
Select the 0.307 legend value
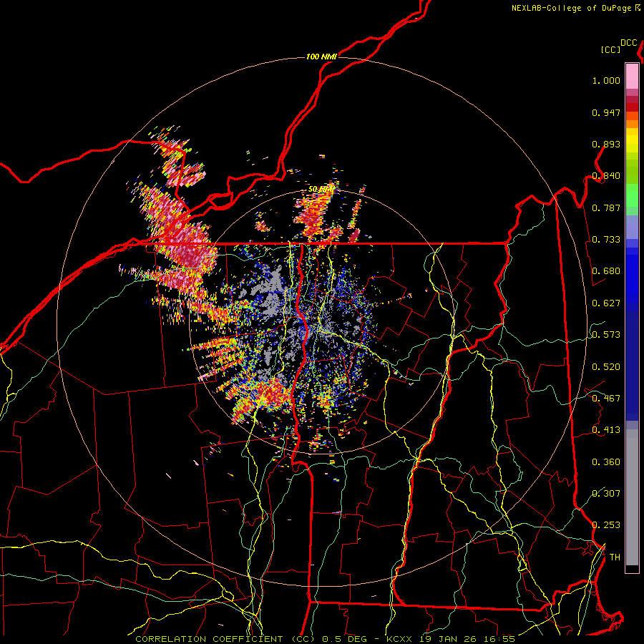point(606,494)
